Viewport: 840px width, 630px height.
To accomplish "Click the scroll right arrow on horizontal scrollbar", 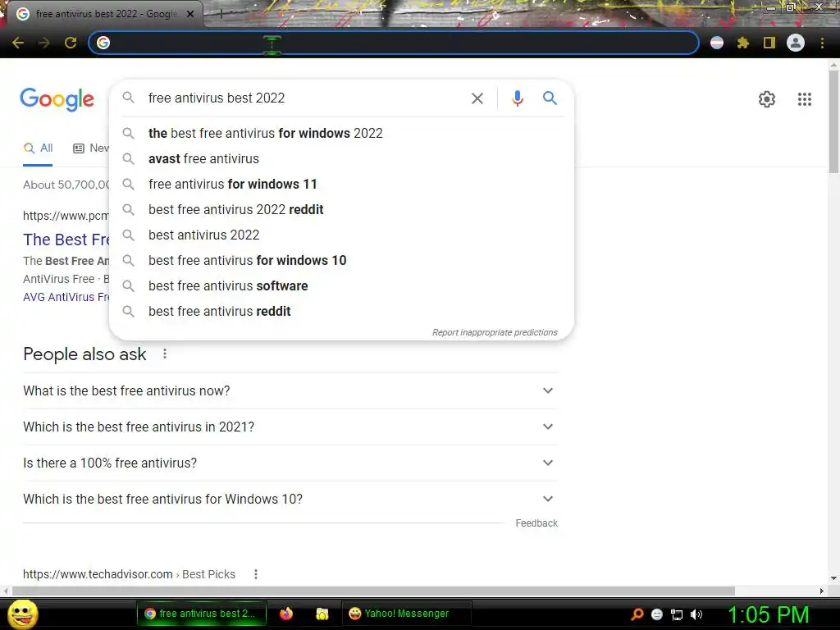I will (x=821, y=591).
